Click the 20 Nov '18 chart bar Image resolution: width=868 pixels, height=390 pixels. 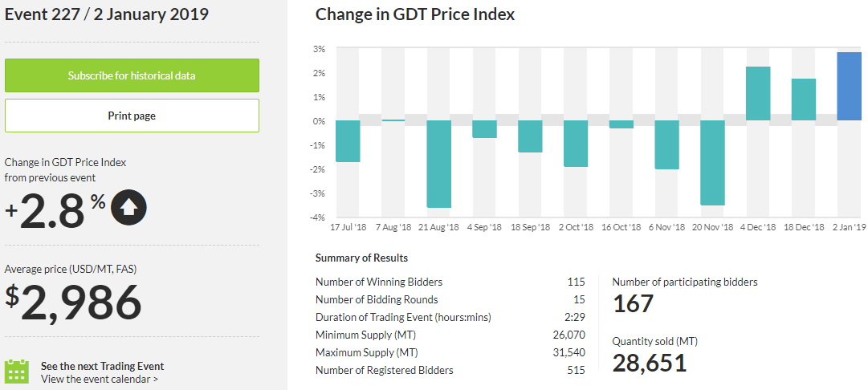coord(713,163)
